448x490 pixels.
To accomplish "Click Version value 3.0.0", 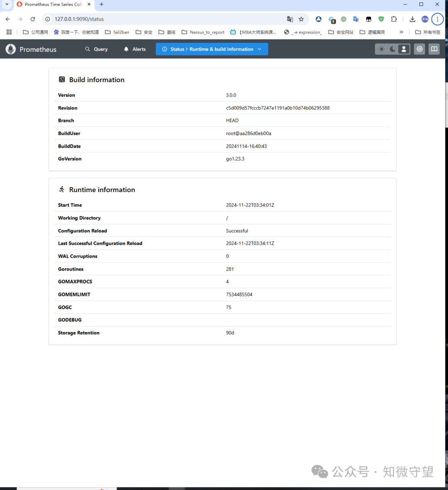I will [231, 95].
